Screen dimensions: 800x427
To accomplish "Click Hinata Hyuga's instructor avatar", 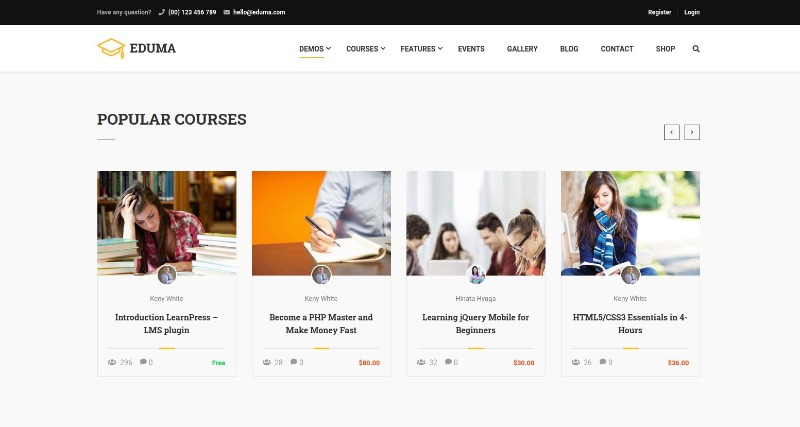I will click(476, 275).
